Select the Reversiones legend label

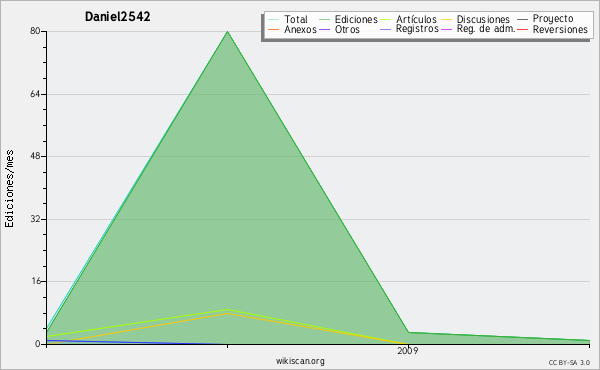pos(560,29)
